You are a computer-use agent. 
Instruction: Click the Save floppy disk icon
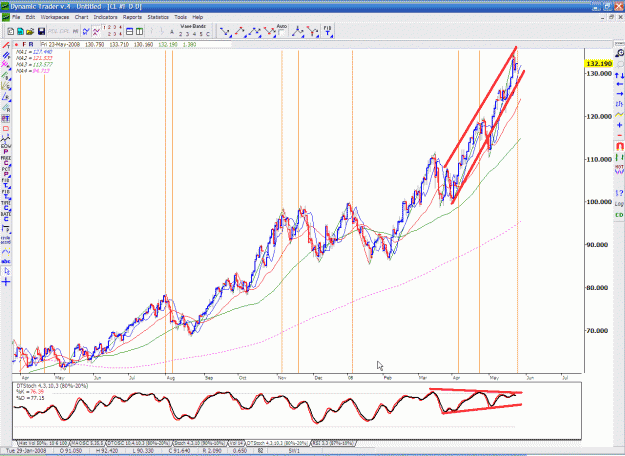tap(41, 31)
